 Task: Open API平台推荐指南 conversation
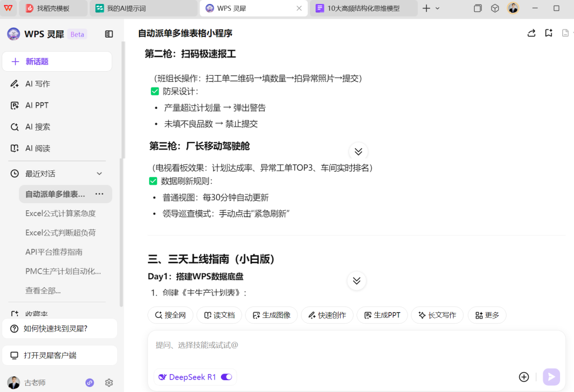[54, 252]
